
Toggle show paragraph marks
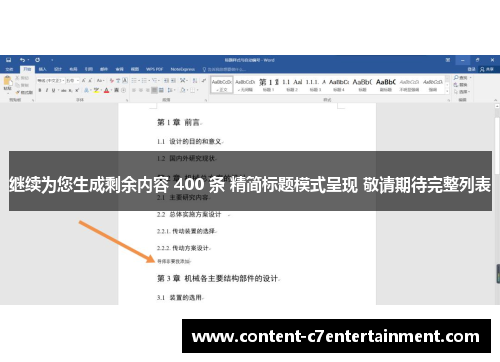[204, 80]
